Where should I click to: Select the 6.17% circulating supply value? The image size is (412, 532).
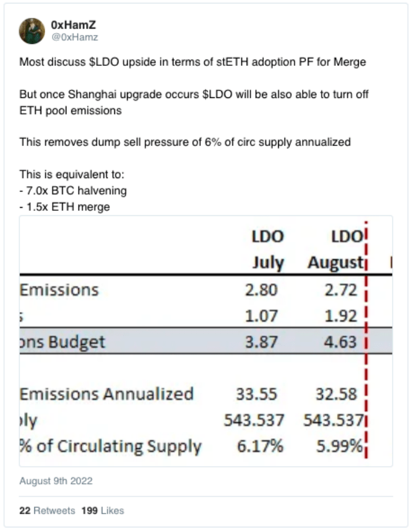click(x=260, y=446)
